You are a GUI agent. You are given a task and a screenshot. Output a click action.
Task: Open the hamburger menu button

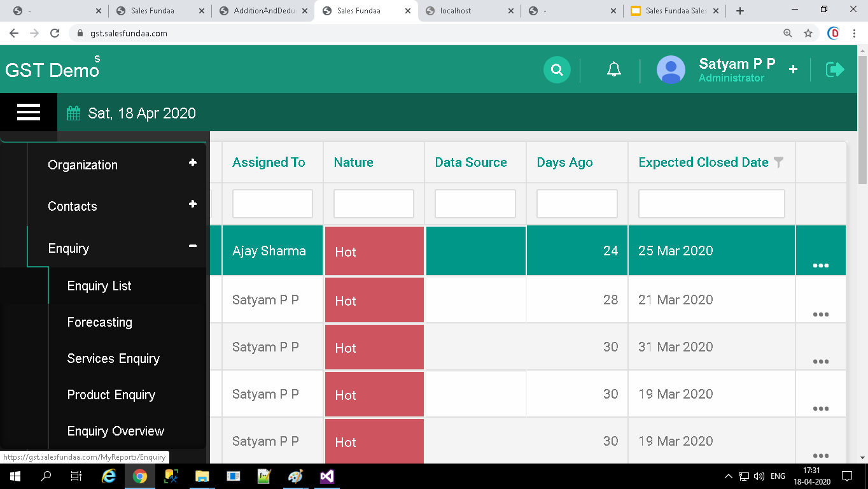[x=29, y=113]
